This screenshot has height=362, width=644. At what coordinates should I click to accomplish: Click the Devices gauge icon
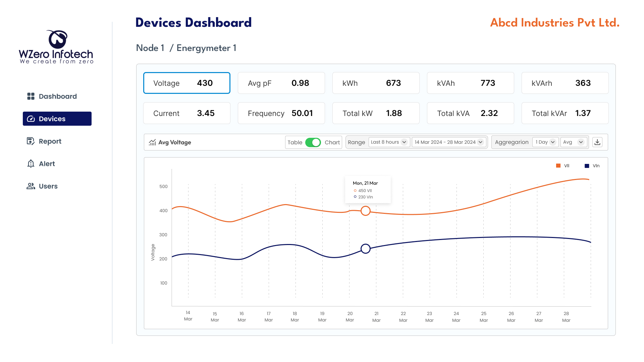[31, 119]
